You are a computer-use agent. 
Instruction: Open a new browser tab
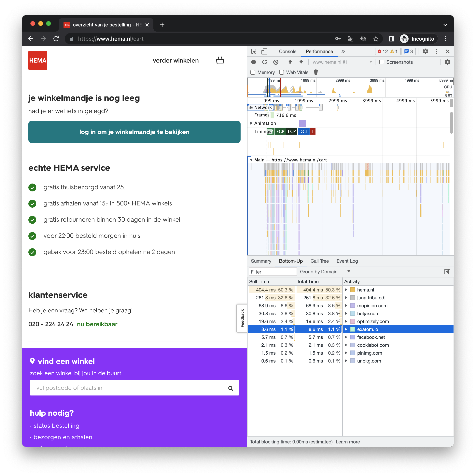tap(162, 25)
